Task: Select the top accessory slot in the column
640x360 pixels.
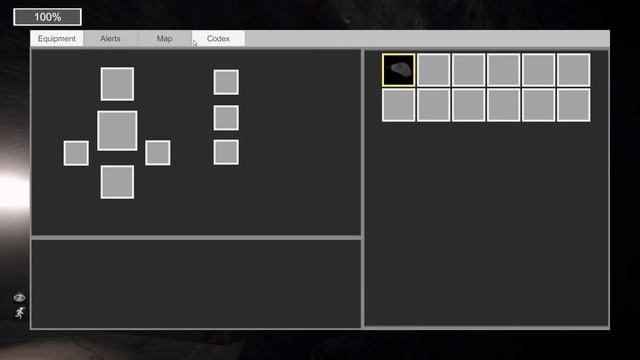Action: (226, 82)
